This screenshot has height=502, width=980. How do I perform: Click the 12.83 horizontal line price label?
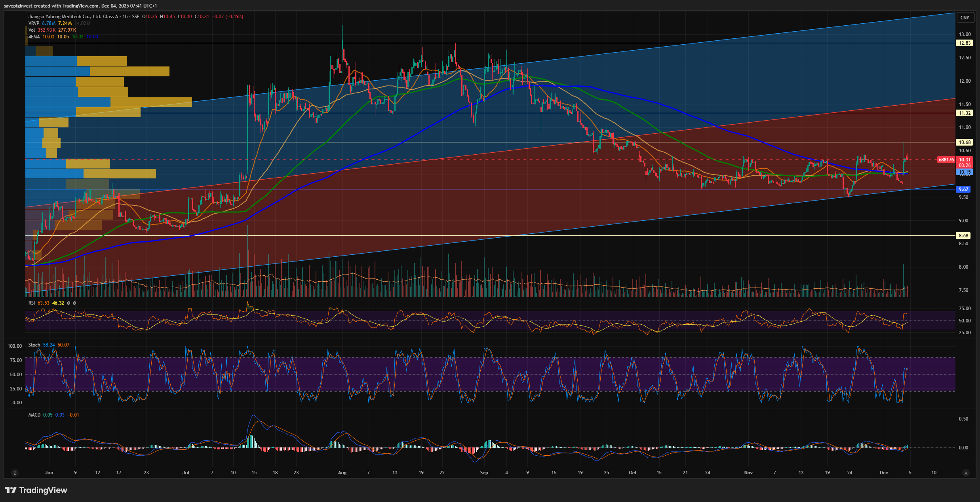tap(965, 43)
